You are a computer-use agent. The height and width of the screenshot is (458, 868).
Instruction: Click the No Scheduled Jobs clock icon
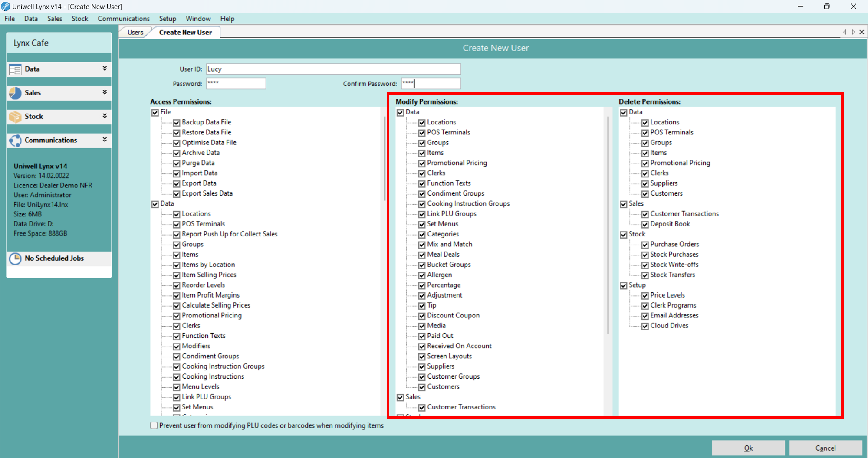15,258
